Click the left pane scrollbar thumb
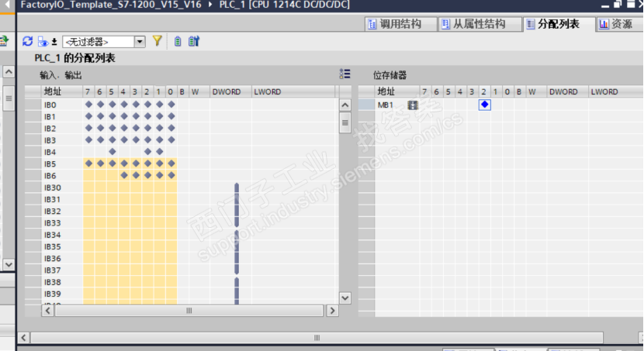Viewport: 644px width, 351px height. tap(9, 98)
